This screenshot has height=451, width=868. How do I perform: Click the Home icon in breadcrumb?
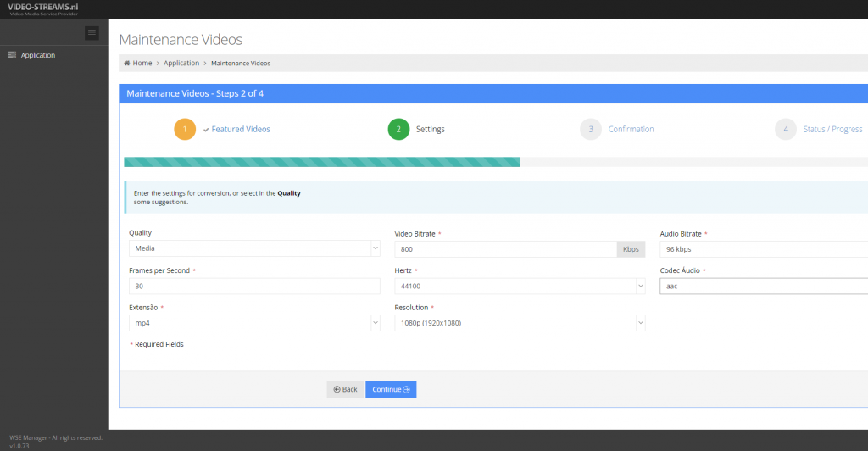(x=127, y=63)
